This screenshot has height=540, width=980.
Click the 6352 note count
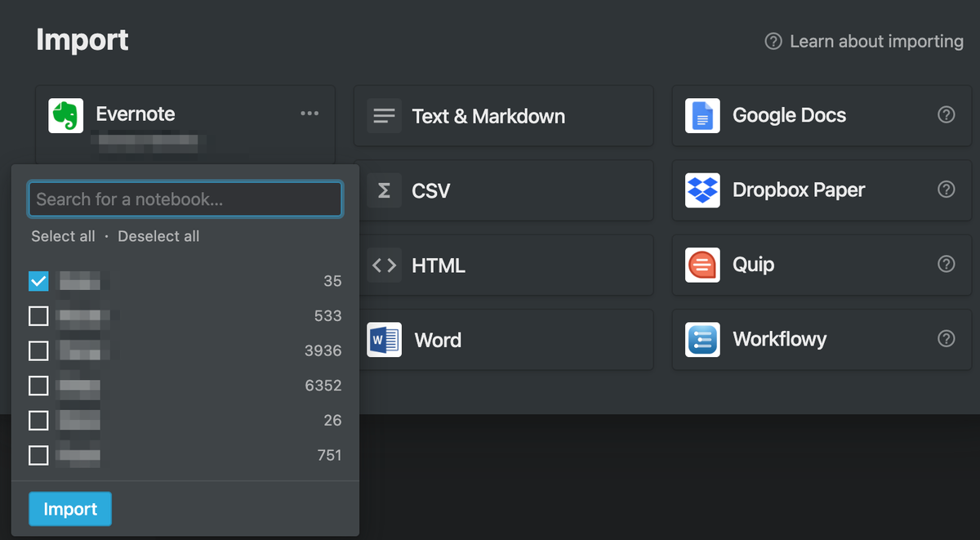323,385
